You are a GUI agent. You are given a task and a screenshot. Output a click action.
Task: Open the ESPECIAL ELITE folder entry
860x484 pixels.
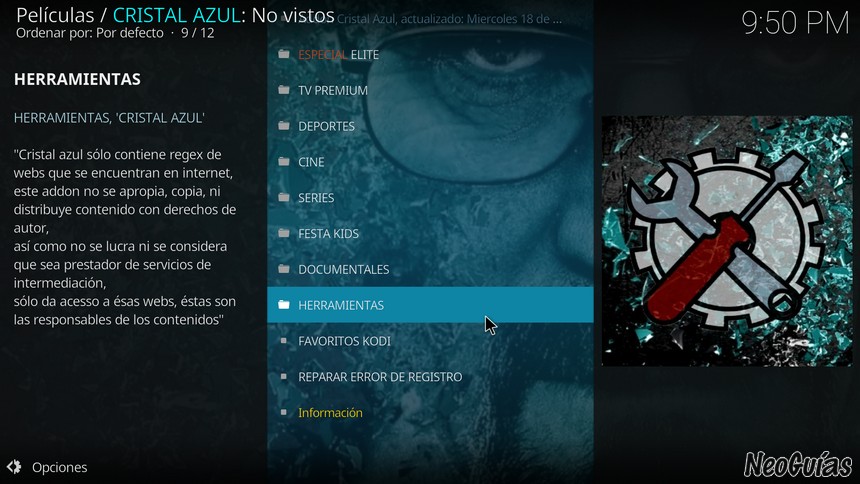pos(430,54)
